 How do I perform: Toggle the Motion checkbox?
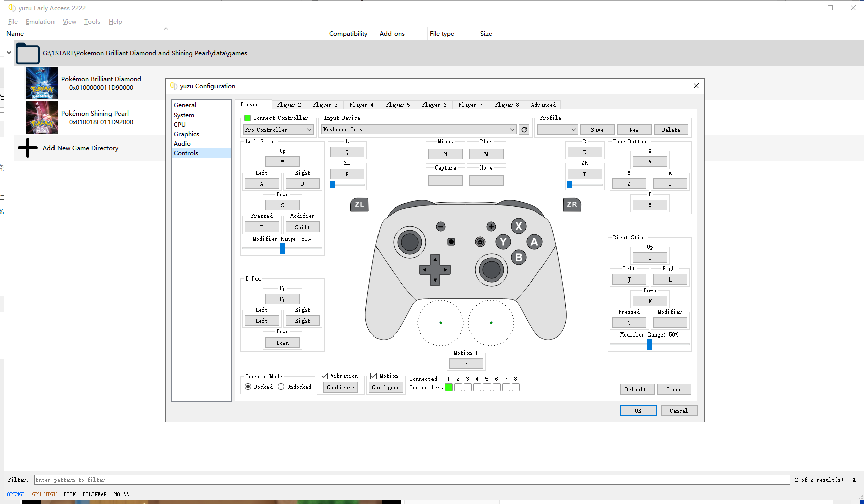[x=374, y=376]
